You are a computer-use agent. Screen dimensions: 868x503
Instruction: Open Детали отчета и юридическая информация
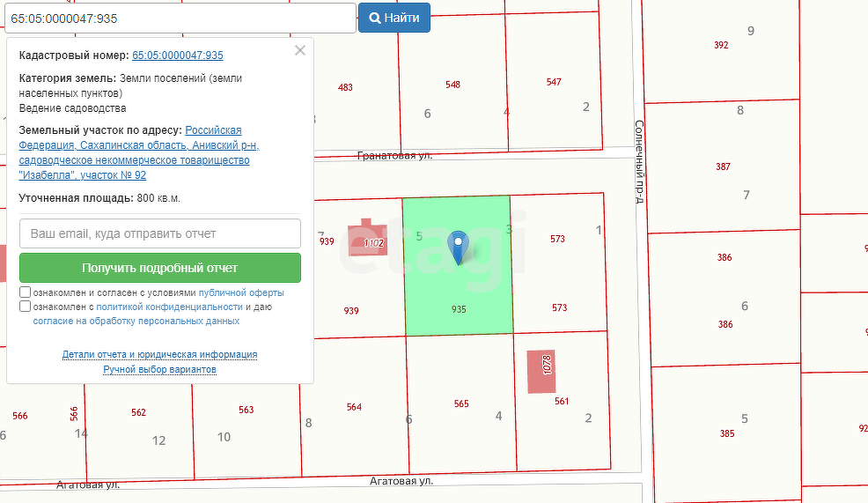click(x=159, y=354)
